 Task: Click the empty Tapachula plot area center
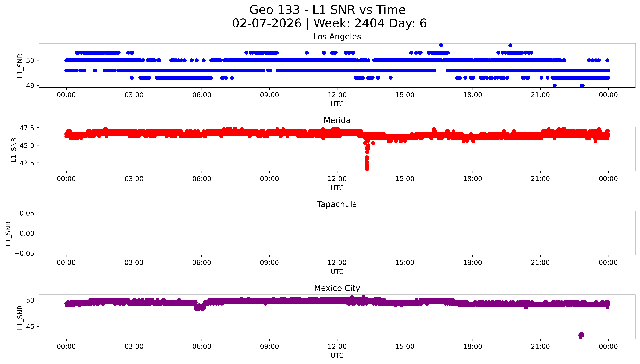point(337,233)
